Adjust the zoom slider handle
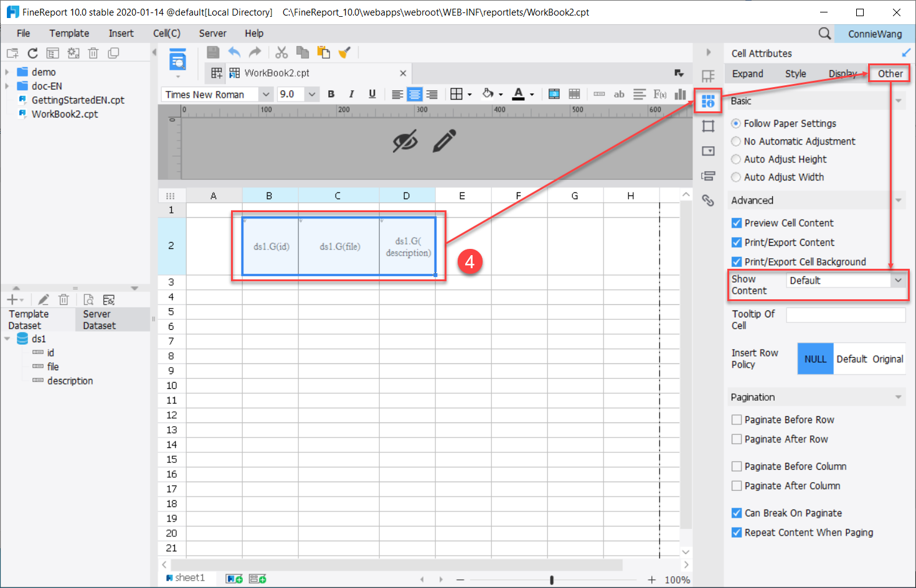The width and height of the screenshot is (916, 588). [x=552, y=580]
